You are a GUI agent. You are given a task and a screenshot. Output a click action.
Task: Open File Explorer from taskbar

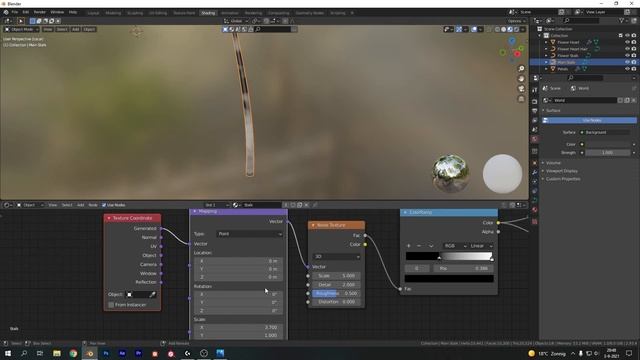click(57, 353)
